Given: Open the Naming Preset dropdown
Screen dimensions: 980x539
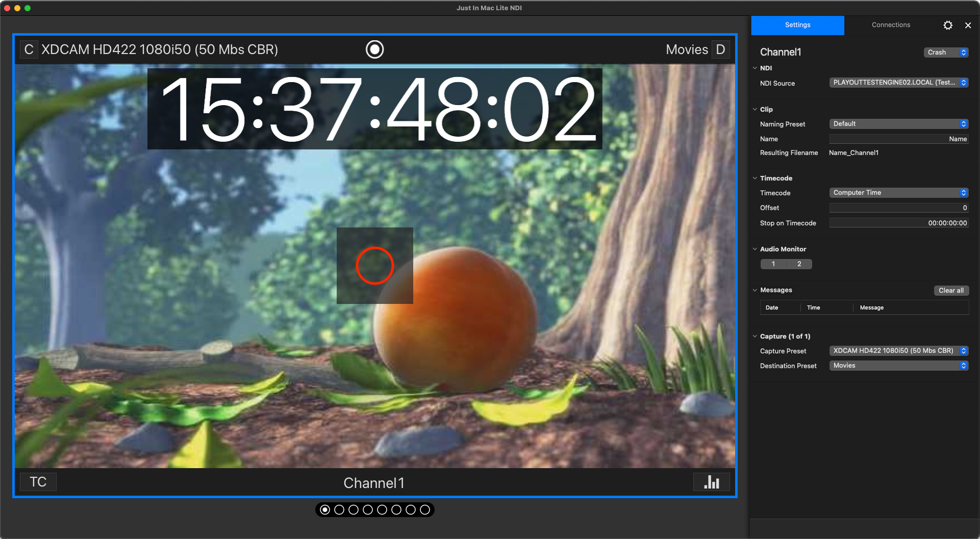Looking at the screenshot, I should [898, 124].
